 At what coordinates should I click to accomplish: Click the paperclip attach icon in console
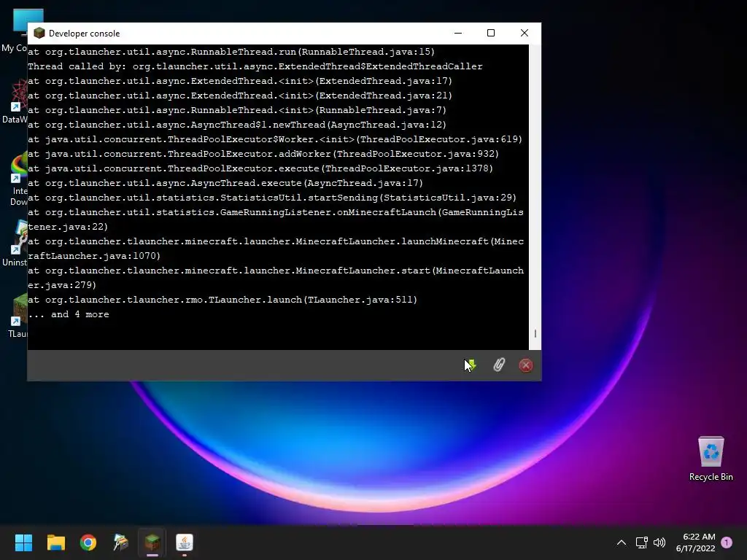click(499, 365)
